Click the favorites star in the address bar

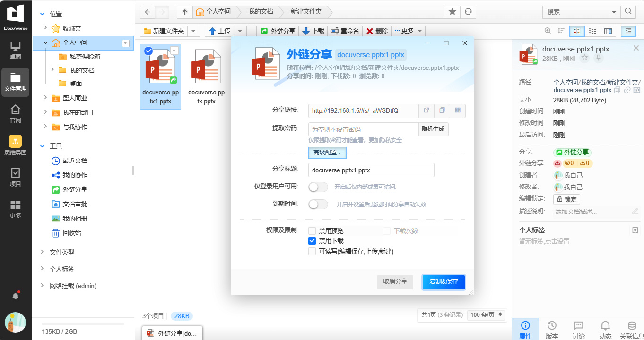453,12
